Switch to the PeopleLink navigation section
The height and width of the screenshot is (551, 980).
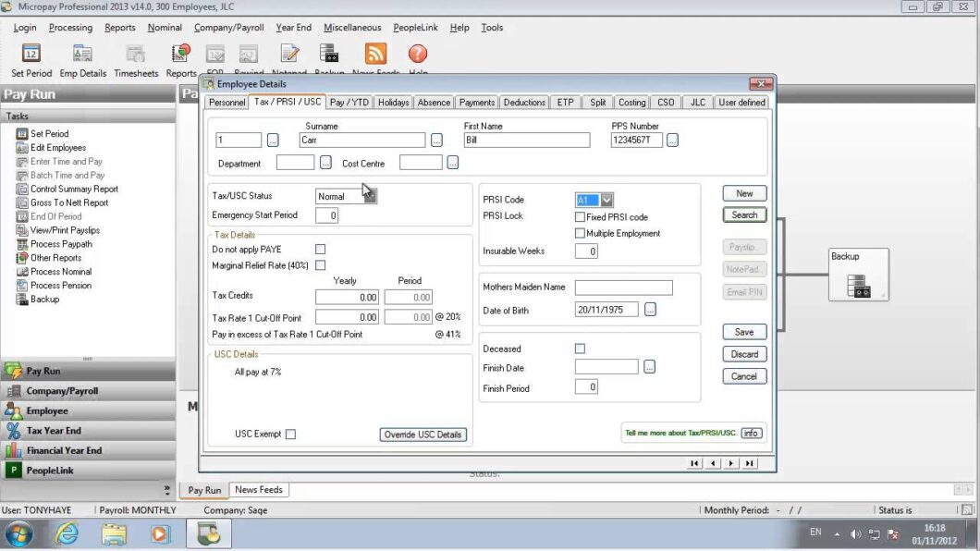pos(88,471)
